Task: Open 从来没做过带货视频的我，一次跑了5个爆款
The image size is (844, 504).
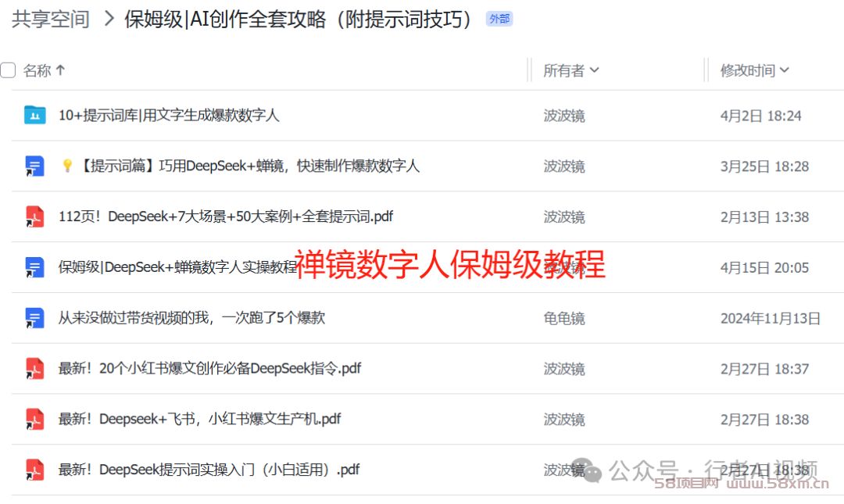Action: (x=191, y=318)
